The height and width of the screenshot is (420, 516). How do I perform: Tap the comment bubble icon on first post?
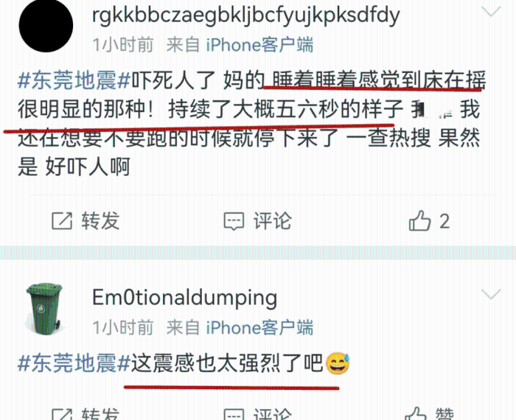tap(234, 221)
